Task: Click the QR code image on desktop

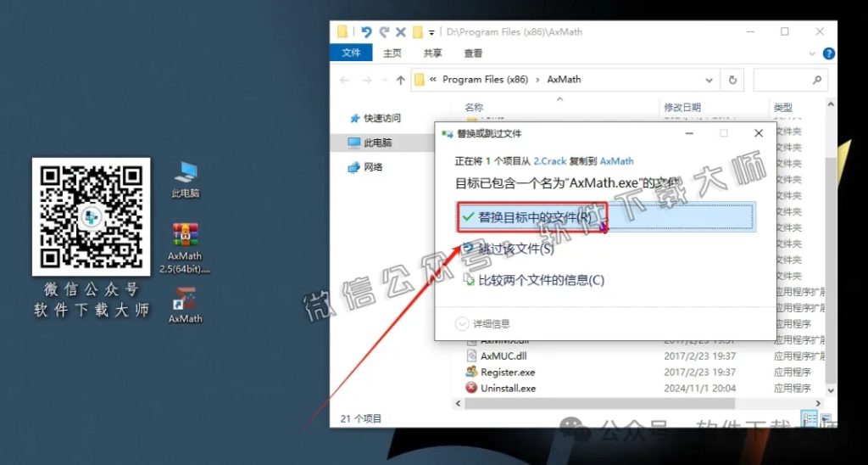Action: click(x=91, y=216)
